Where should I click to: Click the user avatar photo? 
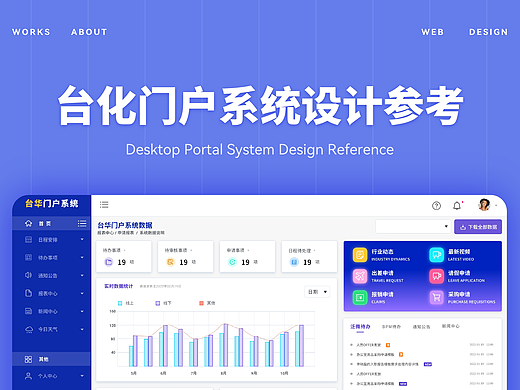(x=484, y=205)
